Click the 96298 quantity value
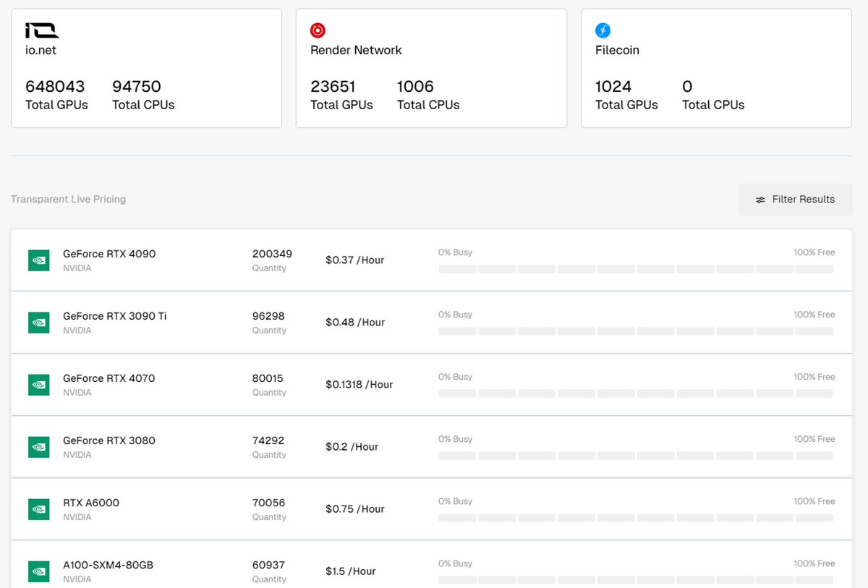868x588 pixels. [268, 316]
